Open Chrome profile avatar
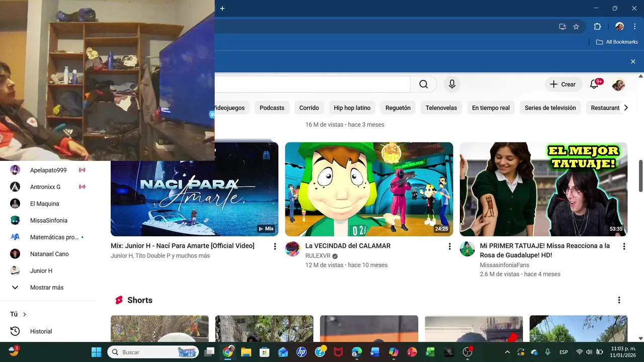Screen dimensions: 644x362 [x=619, y=27]
